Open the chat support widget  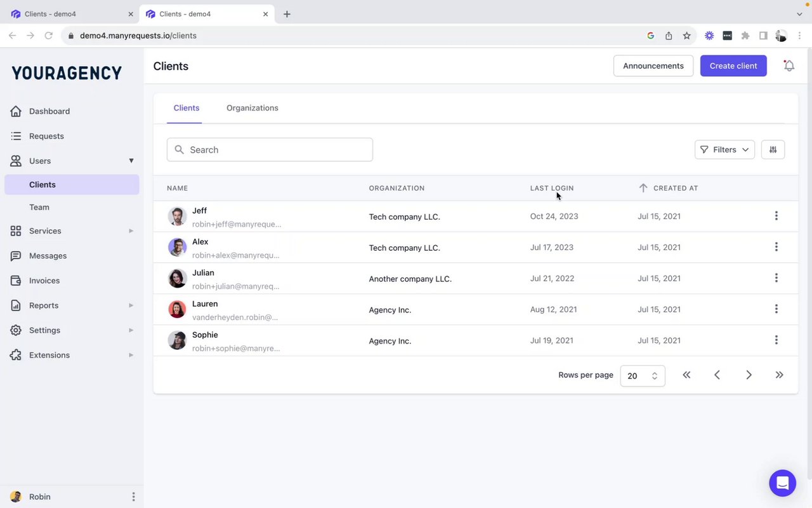pos(782,483)
